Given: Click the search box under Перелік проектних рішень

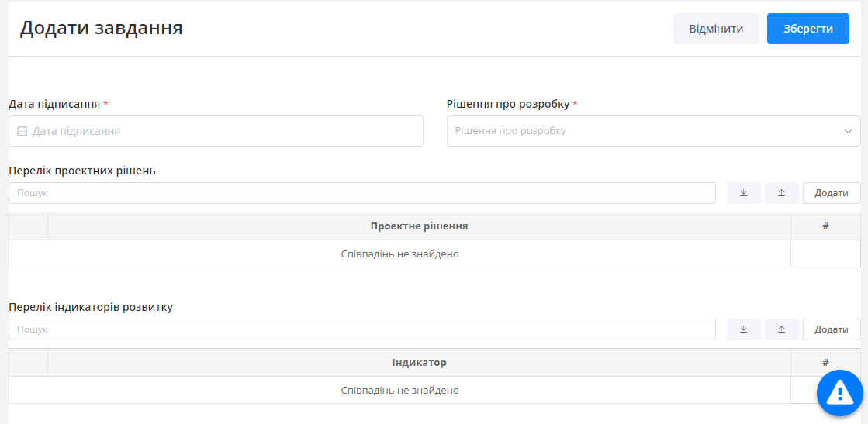Looking at the screenshot, I should 361,193.
